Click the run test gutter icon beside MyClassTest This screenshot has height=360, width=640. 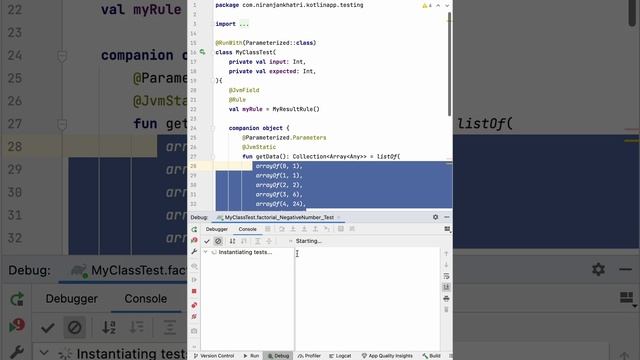pos(202,52)
